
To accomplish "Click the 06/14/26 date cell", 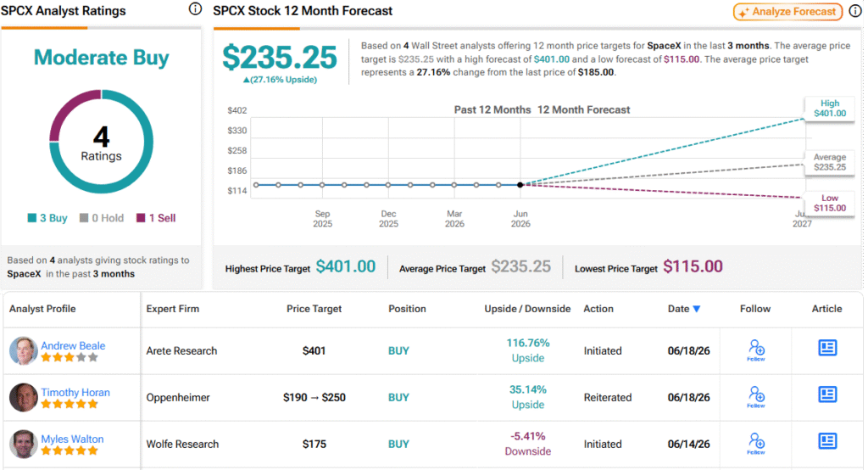I will pos(688,444).
